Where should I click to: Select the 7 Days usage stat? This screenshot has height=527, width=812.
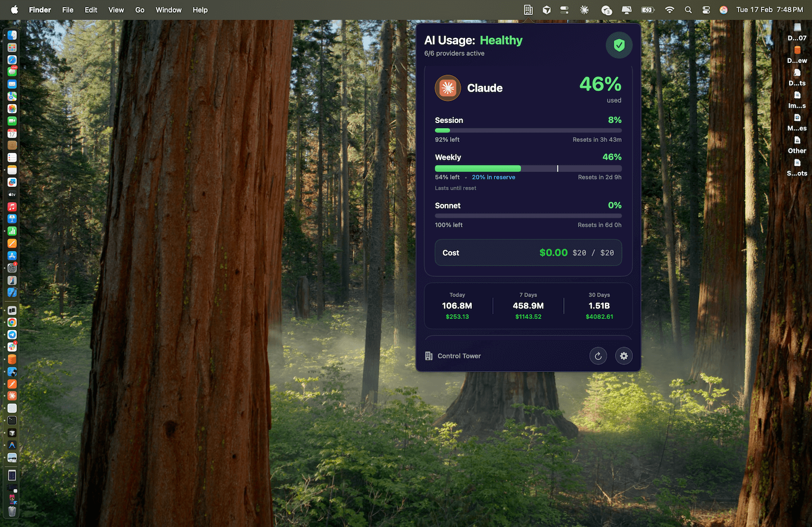coord(528,306)
